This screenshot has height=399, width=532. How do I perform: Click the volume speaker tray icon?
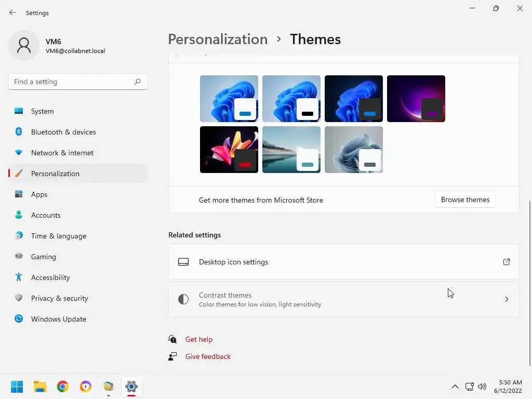click(482, 387)
